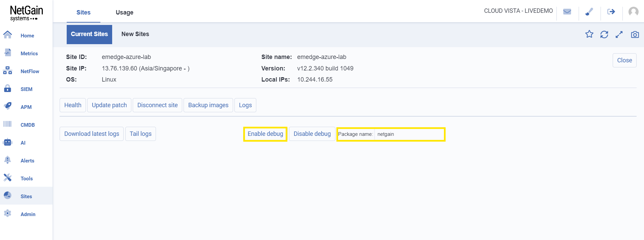Open the user profile avatar
Screen dimensions: 644x240
pyautogui.click(x=634, y=12)
